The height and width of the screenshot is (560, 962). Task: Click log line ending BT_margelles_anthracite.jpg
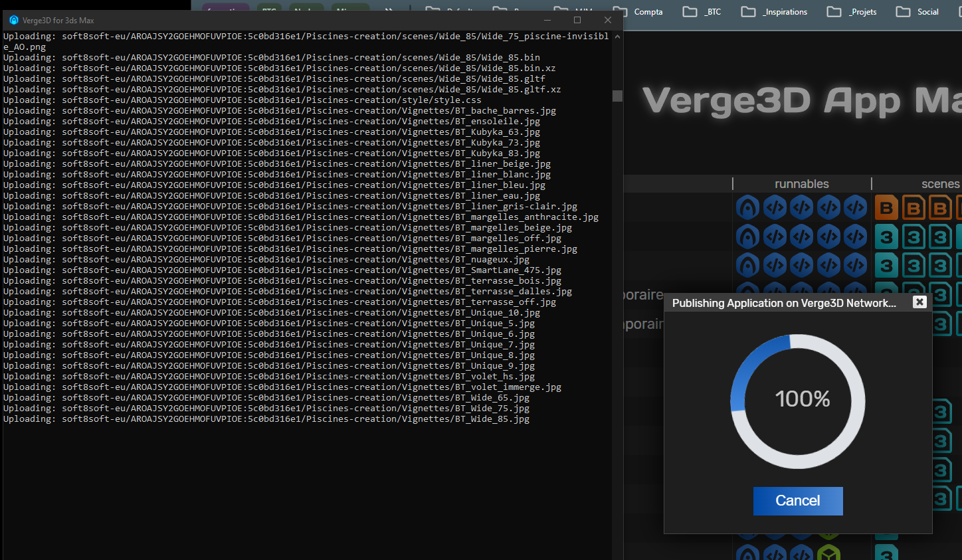pos(301,217)
